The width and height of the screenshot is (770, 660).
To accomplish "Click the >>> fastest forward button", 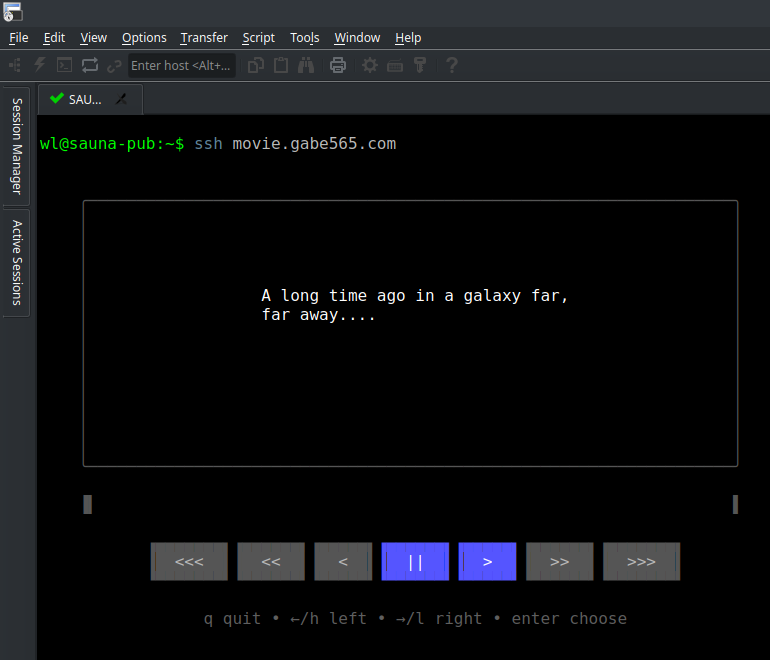I will pos(641,561).
